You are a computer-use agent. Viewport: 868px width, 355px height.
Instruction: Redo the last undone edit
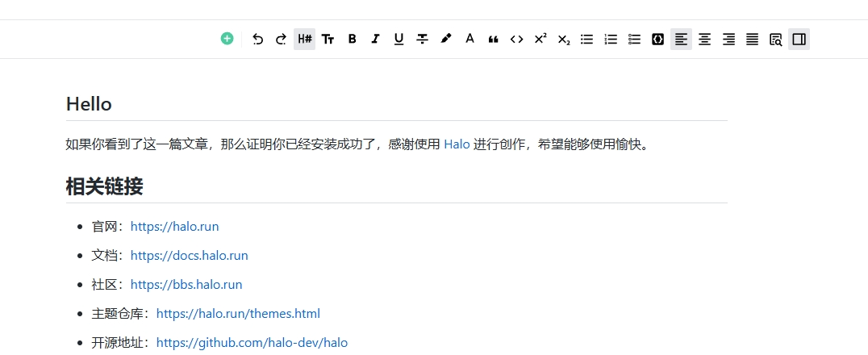point(281,39)
